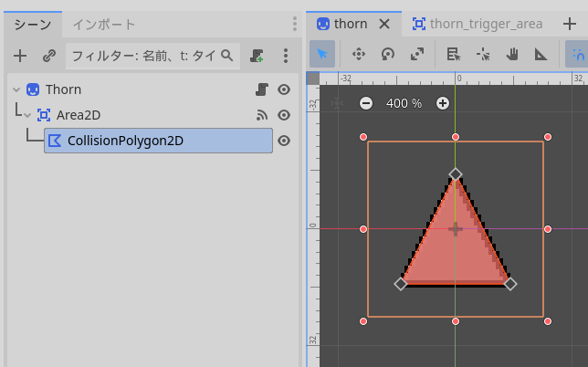
Task: Click the list-select nodes tool
Action: [x=454, y=55]
